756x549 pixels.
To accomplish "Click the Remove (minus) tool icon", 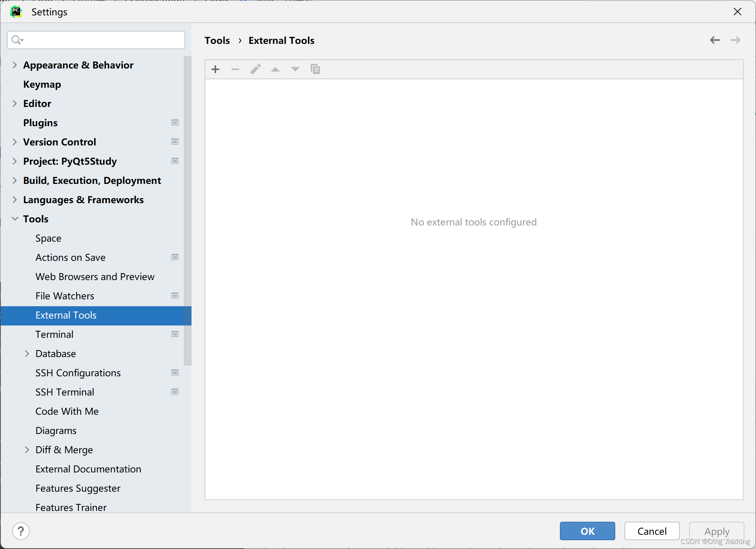I will (x=235, y=69).
